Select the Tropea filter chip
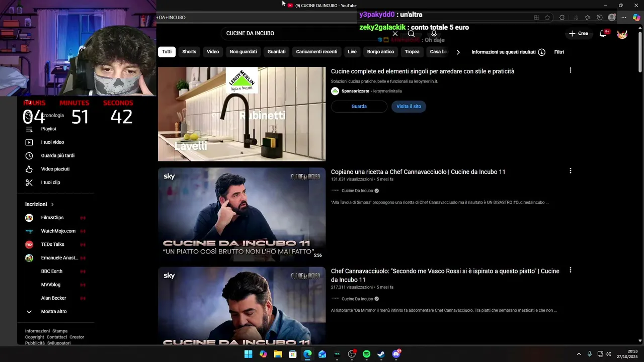The width and height of the screenshot is (644, 362). pyautogui.click(x=412, y=52)
